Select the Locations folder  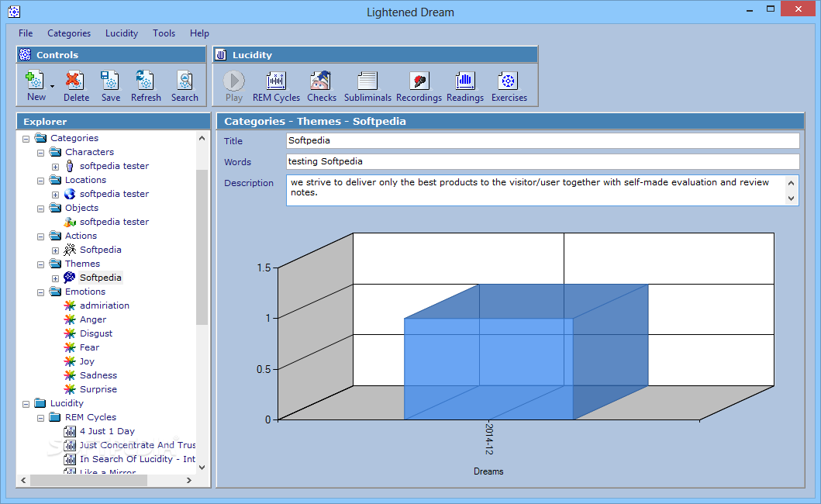tap(85, 180)
